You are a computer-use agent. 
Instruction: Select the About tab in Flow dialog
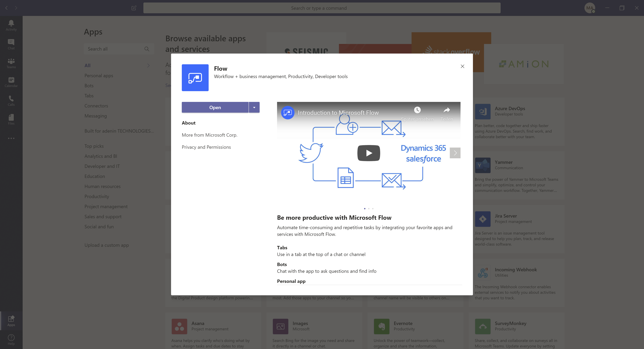[x=189, y=123]
